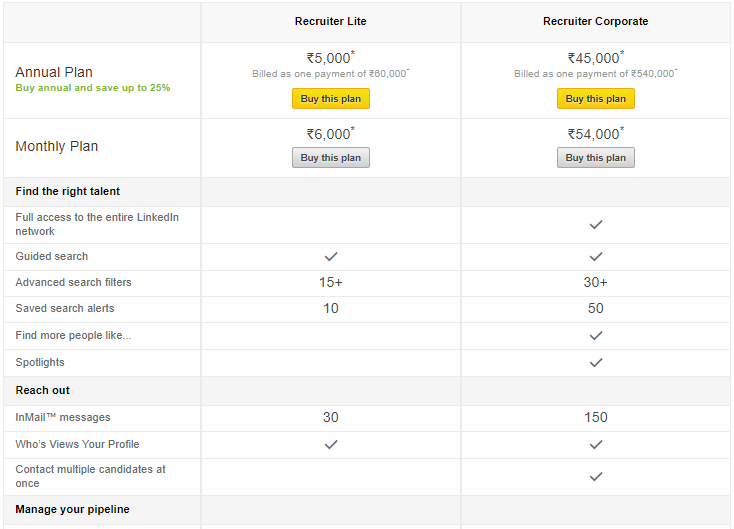Click the ₹6,000 monthly Lite price
Viewport: 734px width, 529px height.
coord(330,133)
